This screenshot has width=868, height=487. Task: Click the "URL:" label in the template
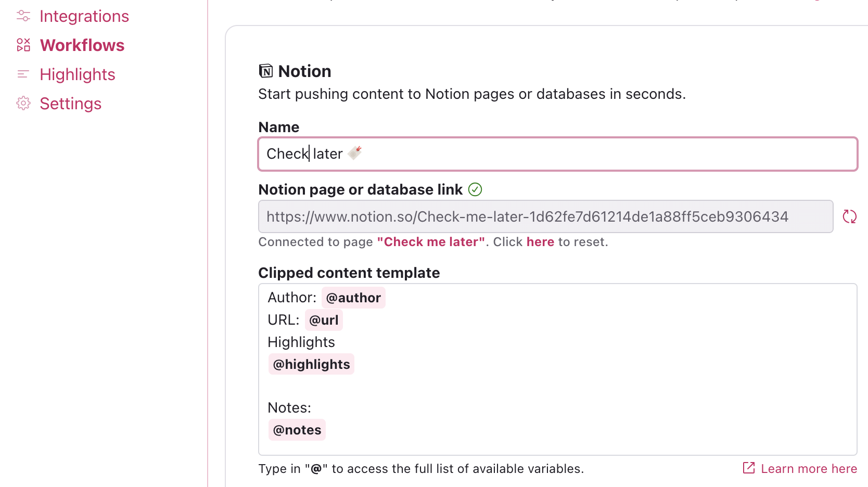(284, 320)
